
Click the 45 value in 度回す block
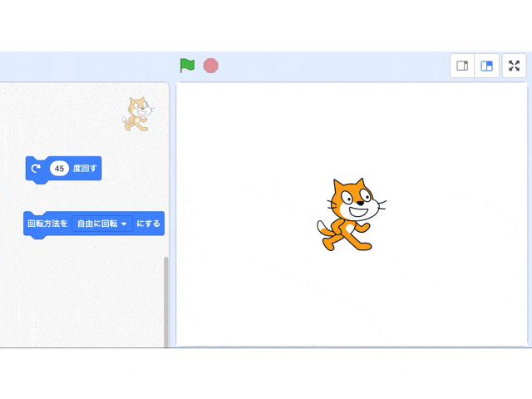point(59,168)
